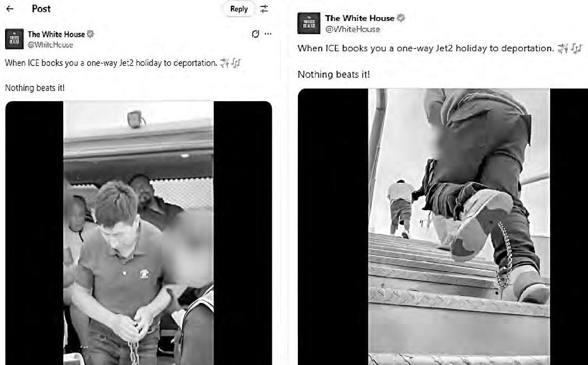Click verified badge above the stairs video post

click(401, 18)
